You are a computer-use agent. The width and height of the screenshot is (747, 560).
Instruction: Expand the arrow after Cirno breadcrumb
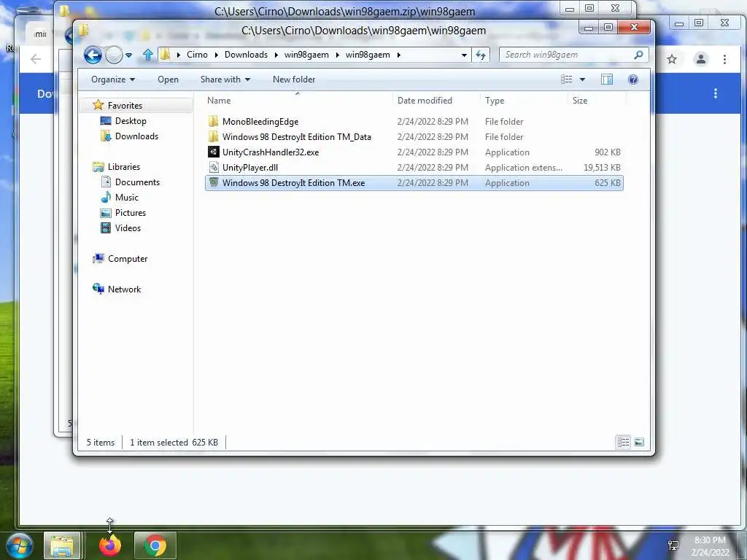pyautogui.click(x=216, y=55)
